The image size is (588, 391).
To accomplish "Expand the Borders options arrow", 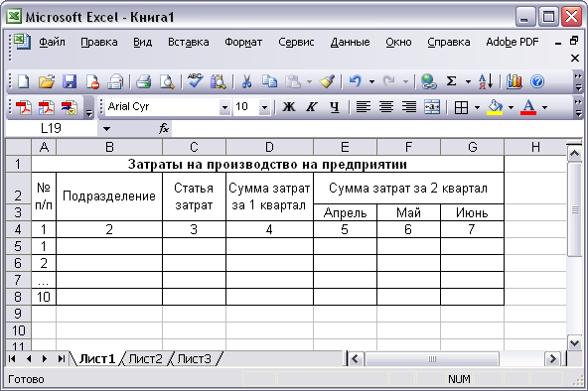I will 477,107.
